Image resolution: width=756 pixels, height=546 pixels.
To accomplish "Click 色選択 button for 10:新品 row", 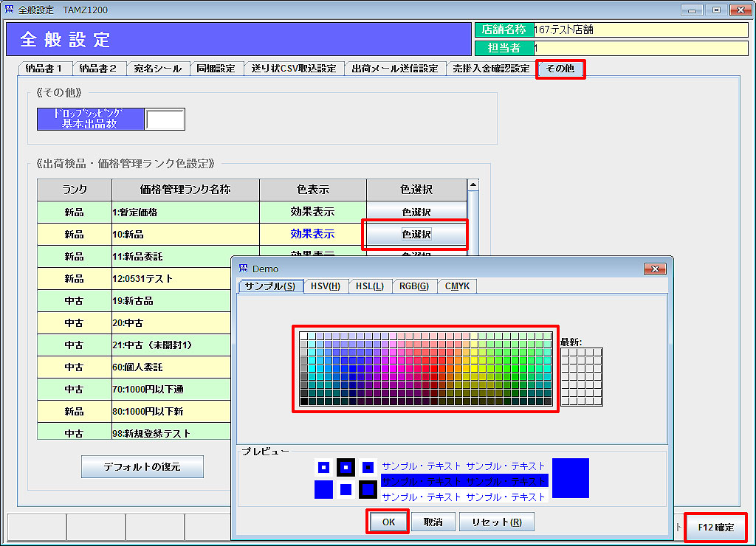I will [416, 235].
